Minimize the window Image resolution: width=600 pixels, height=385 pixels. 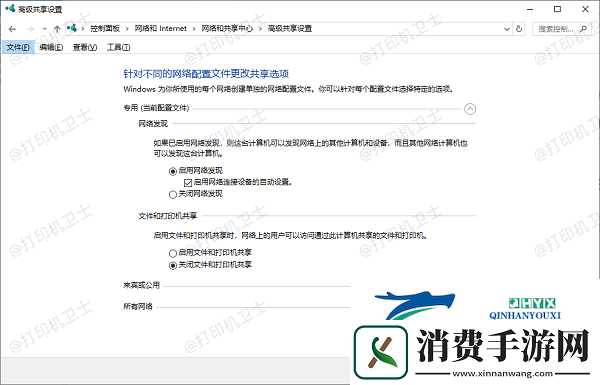coord(530,9)
